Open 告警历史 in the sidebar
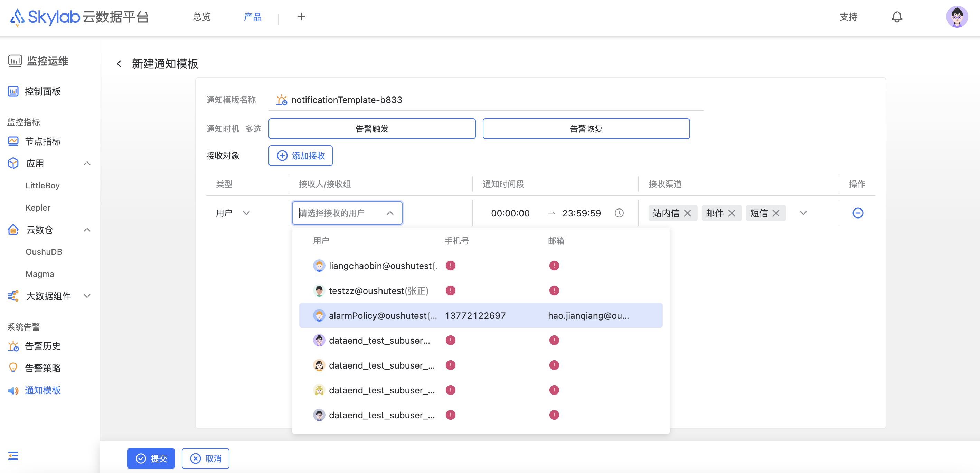This screenshot has height=473, width=980. click(x=43, y=346)
